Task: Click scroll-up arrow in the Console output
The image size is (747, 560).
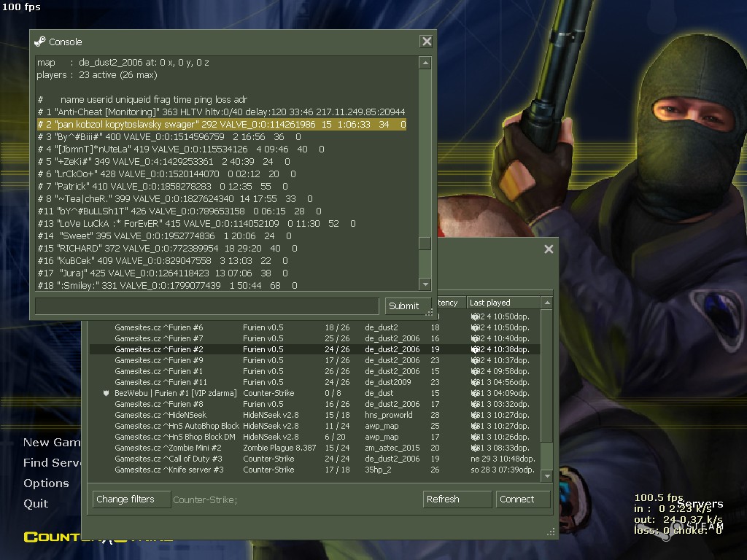Action: pos(425,63)
